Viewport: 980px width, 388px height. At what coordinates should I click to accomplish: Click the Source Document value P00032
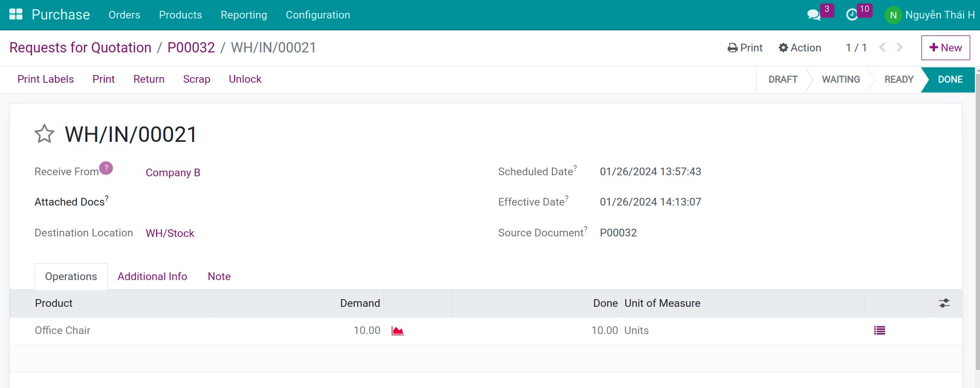618,233
